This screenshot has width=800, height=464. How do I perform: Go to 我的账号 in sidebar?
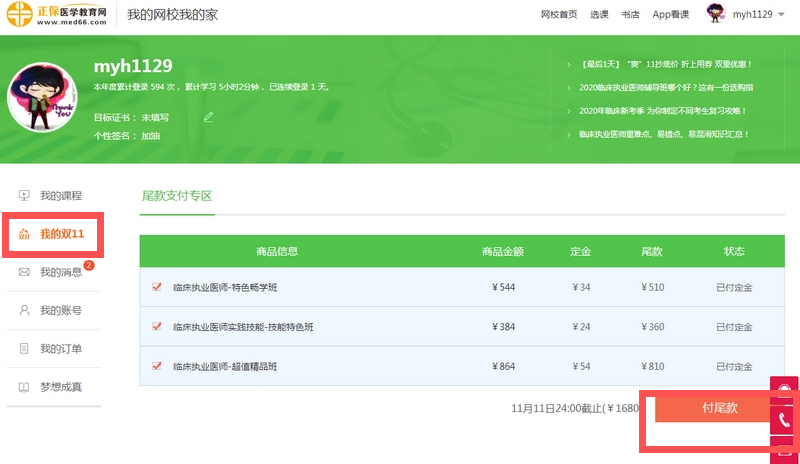60,311
